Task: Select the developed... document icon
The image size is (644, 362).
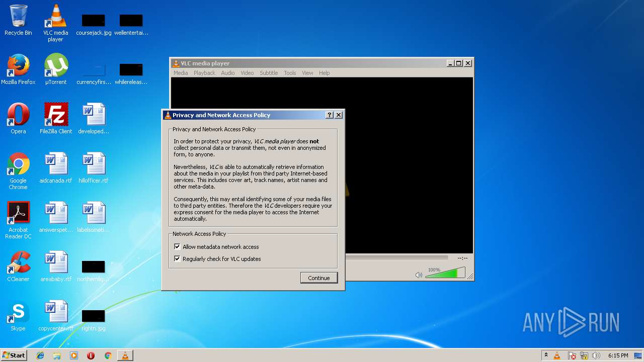Action: click(94, 119)
